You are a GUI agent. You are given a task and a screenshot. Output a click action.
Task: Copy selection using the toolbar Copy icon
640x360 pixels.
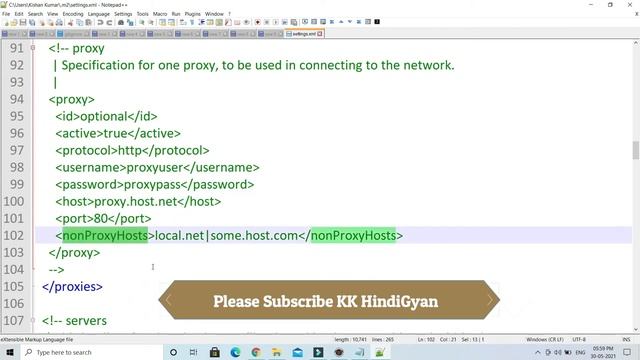coord(80,22)
